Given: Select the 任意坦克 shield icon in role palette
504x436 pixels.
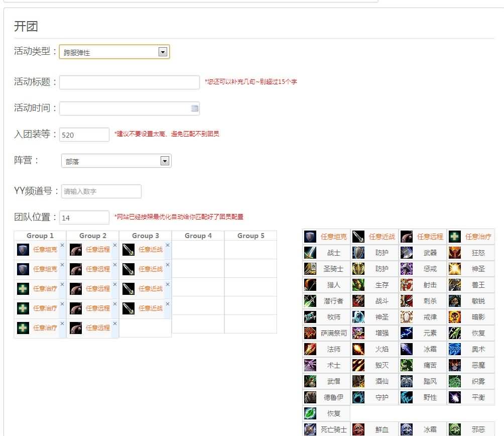Looking at the screenshot, I should (310, 237).
